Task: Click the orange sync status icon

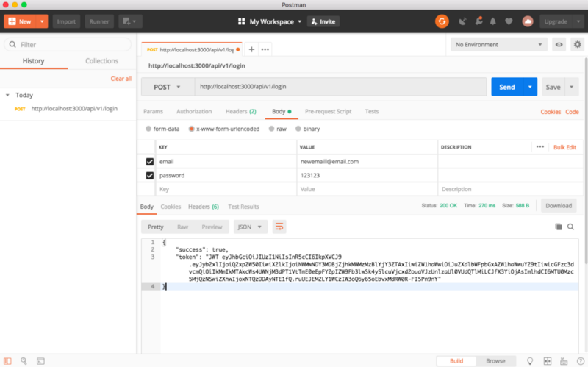Action: pos(442,21)
